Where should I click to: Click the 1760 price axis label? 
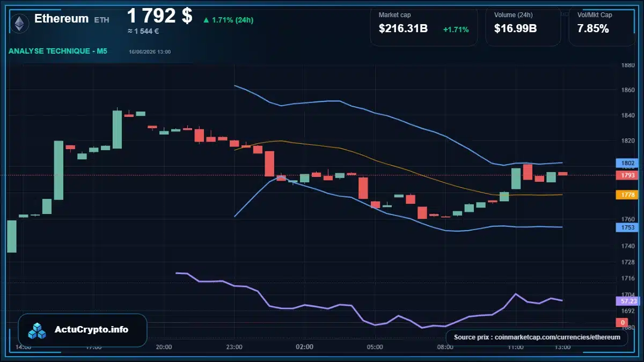[x=628, y=219]
